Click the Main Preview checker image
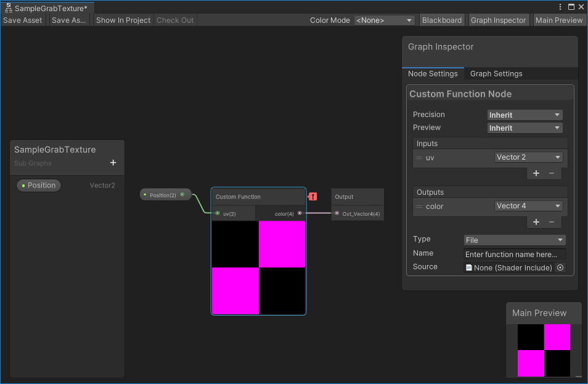Image resolution: width=588 pixels, height=384 pixels. pos(544,350)
